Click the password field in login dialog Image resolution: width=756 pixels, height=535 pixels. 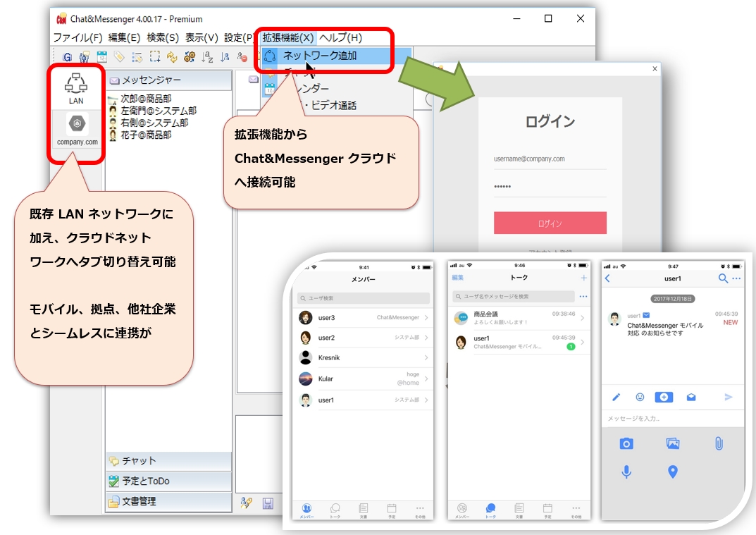pos(550,187)
